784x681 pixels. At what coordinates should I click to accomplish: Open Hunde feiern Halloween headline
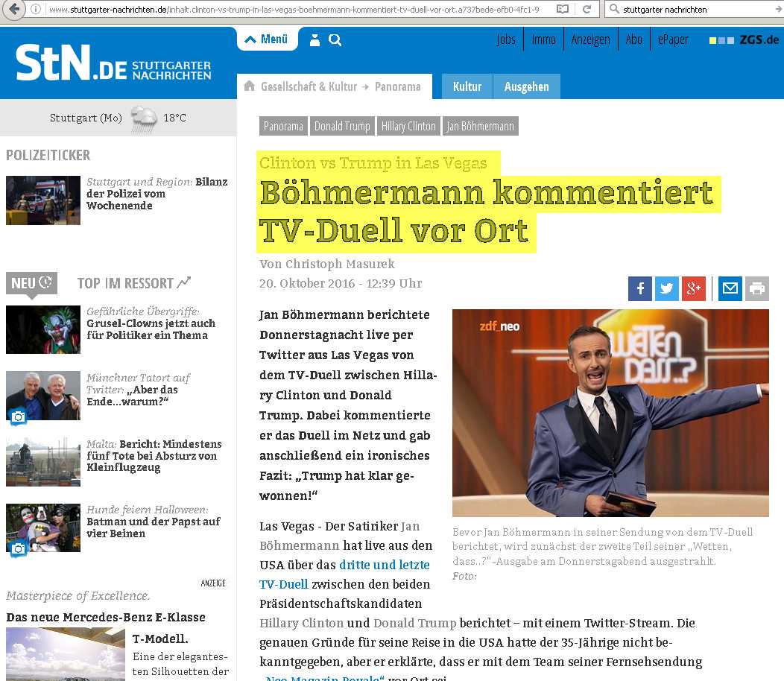point(154,522)
